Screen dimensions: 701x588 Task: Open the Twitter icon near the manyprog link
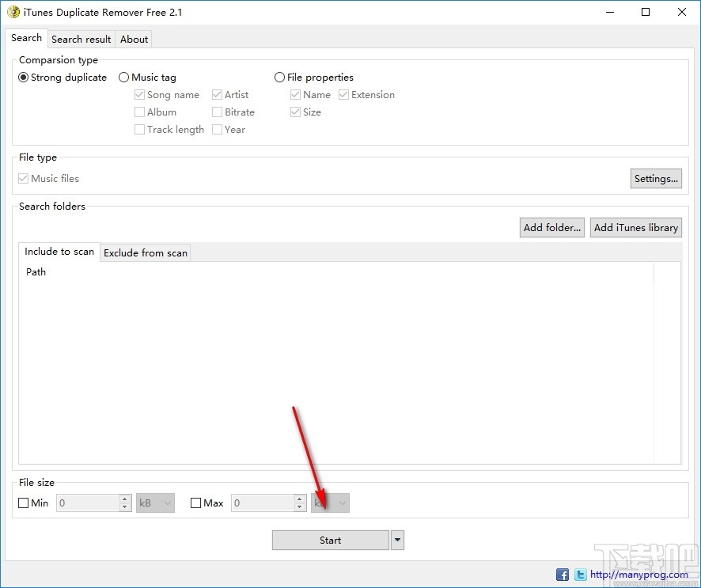point(580,575)
